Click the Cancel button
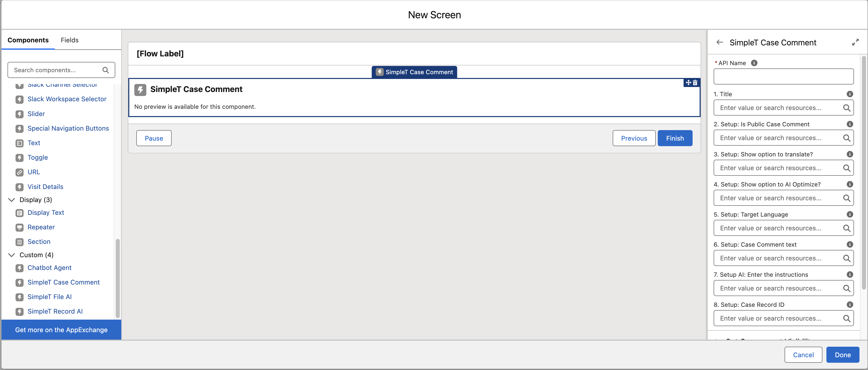The height and width of the screenshot is (370, 868). 803,355
